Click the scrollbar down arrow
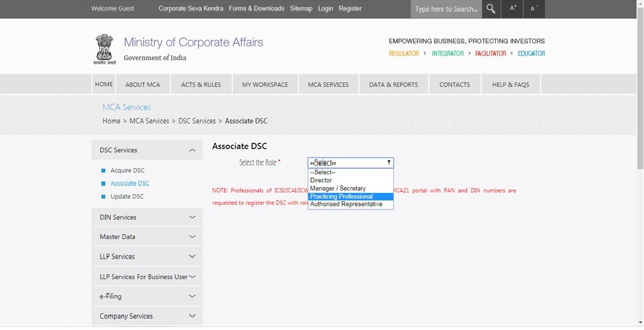The image size is (644, 330). point(641,323)
